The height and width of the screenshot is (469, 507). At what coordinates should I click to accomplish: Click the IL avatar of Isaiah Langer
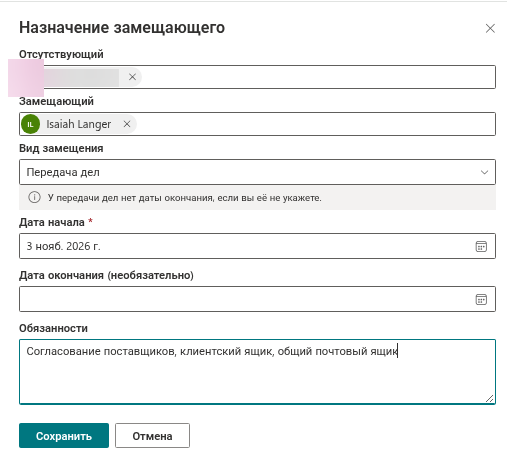pyautogui.click(x=30, y=124)
